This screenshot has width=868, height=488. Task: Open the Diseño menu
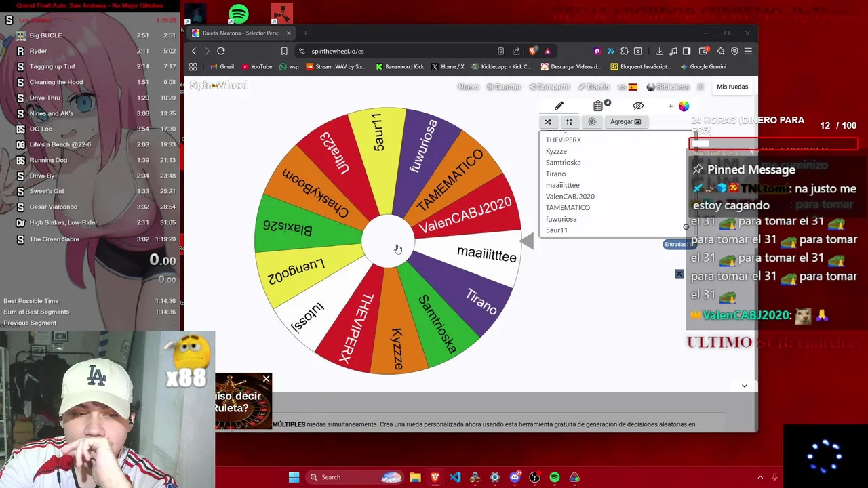click(x=594, y=87)
